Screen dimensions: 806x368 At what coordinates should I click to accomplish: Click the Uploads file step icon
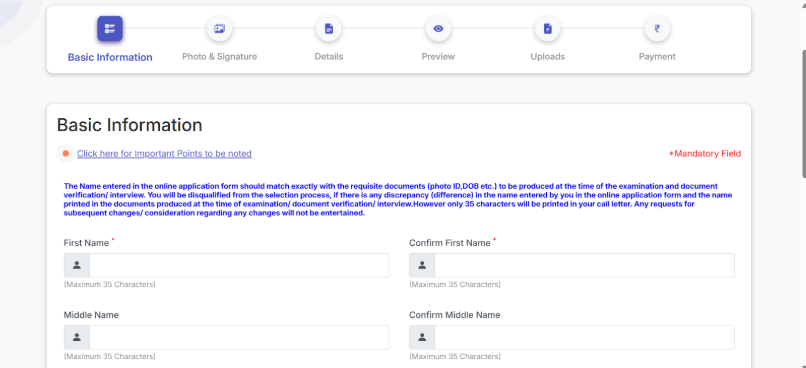pyautogui.click(x=548, y=29)
